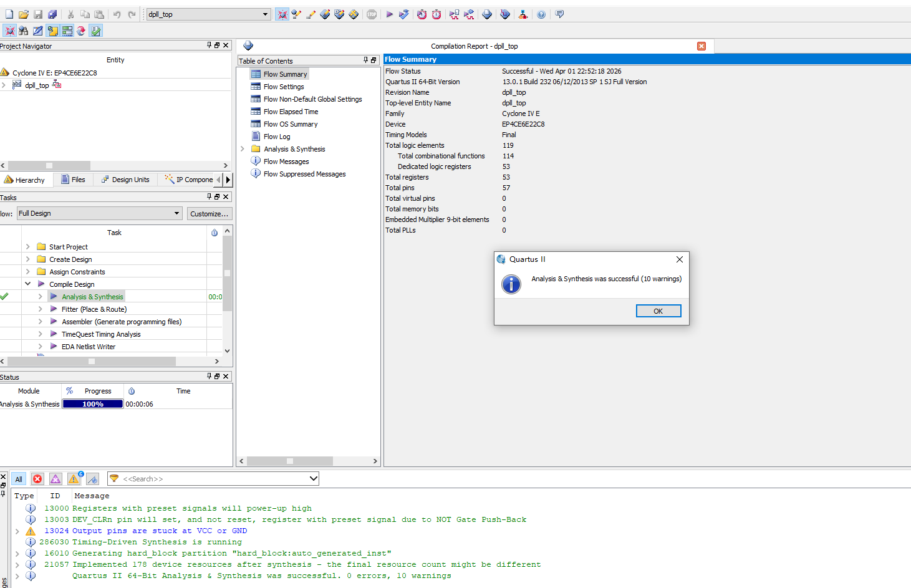The height and width of the screenshot is (588, 911).
Task: Collapse the Compile Design task
Action: [27, 284]
